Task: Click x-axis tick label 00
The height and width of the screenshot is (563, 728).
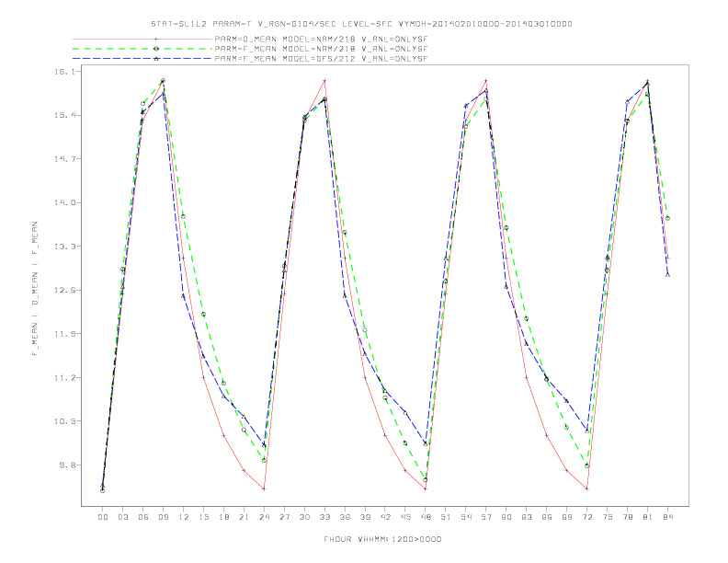Action: (103, 517)
